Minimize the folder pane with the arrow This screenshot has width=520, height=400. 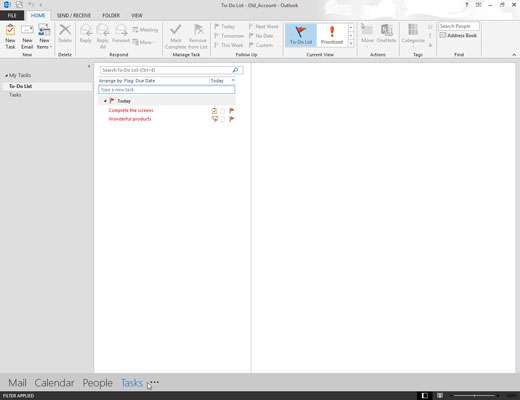click(89, 66)
